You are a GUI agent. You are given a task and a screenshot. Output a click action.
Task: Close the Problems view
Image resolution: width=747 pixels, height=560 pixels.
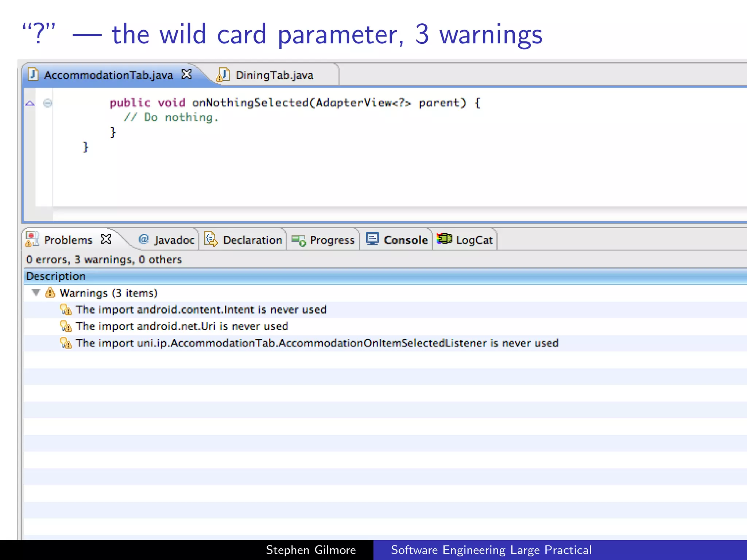tap(106, 239)
